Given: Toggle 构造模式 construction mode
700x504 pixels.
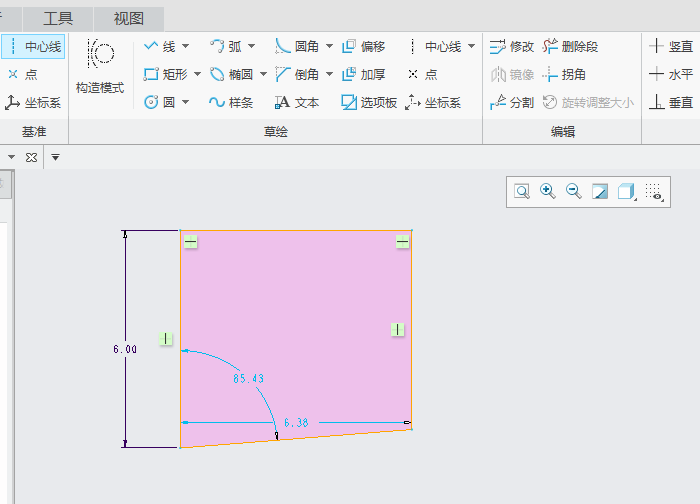Looking at the screenshot, I should (x=100, y=66).
